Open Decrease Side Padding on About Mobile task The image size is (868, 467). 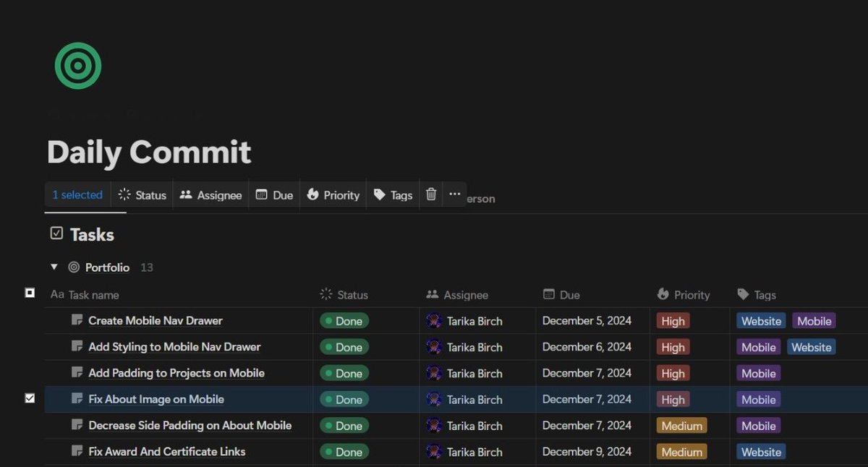tap(190, 425)
